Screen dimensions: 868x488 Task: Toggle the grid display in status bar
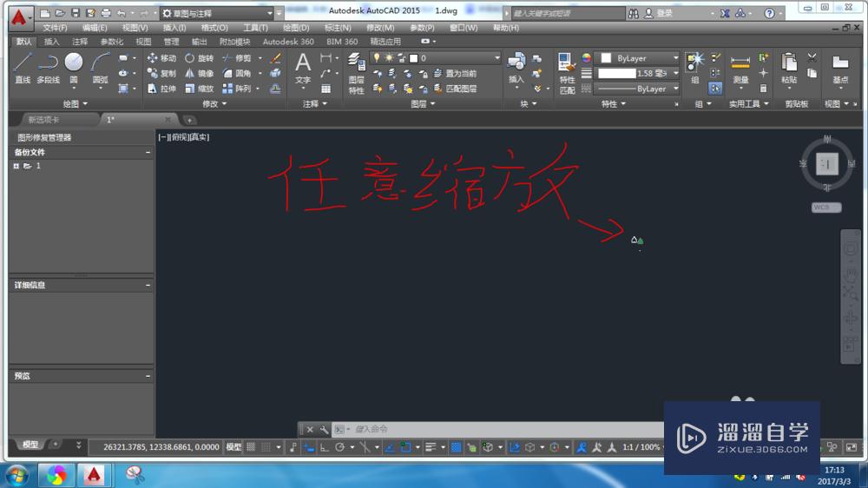tap(251, 447)
